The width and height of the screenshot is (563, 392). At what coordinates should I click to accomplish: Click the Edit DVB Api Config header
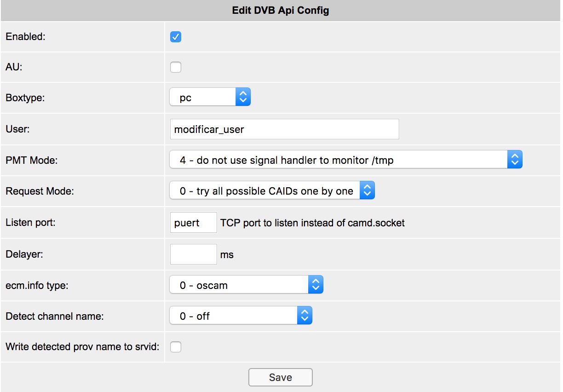pyautogui.click(x=281, y=11)
